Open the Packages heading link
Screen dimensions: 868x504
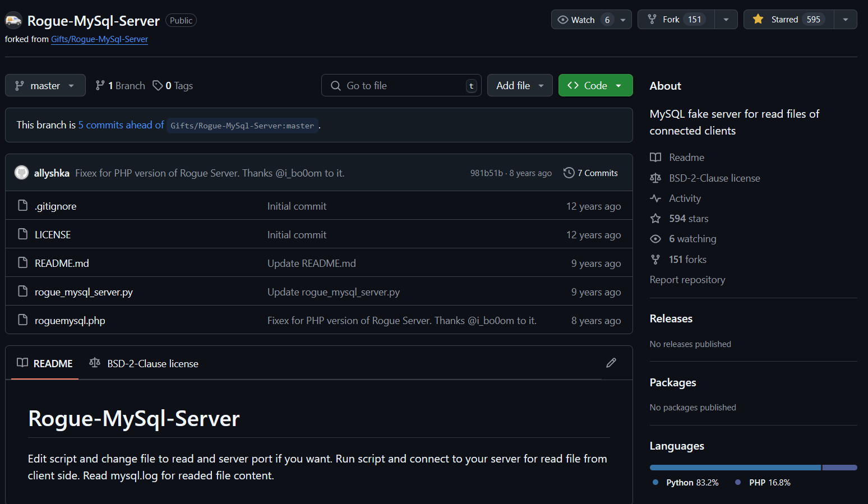click(673, 382)
